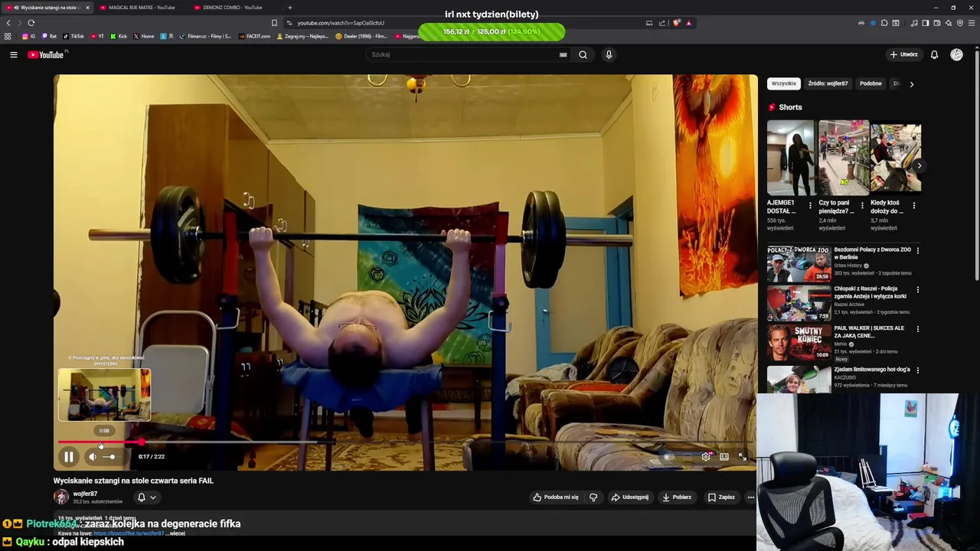Toggle the browser sidebar panel icon
The height and width of the screenshot is (551, 980).
point(925,23)
